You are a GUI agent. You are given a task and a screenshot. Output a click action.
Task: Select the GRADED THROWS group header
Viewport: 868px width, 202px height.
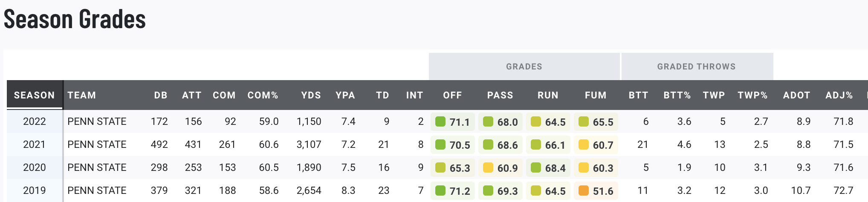[x=696, y=66]
